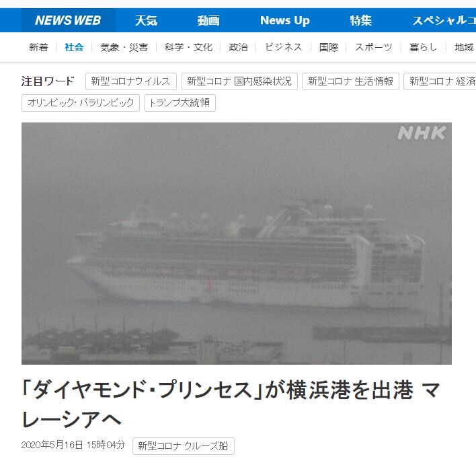Viewport: 476px width, 467px height.
Task: Go to the ビジネス category tab
Action: (x=284, y=47)
